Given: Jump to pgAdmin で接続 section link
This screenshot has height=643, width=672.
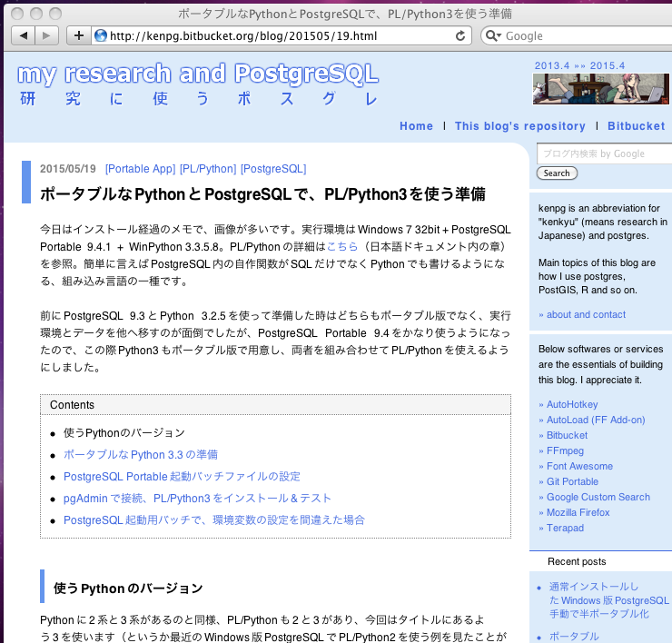Looking at the screenshot, I should point(197,499).
